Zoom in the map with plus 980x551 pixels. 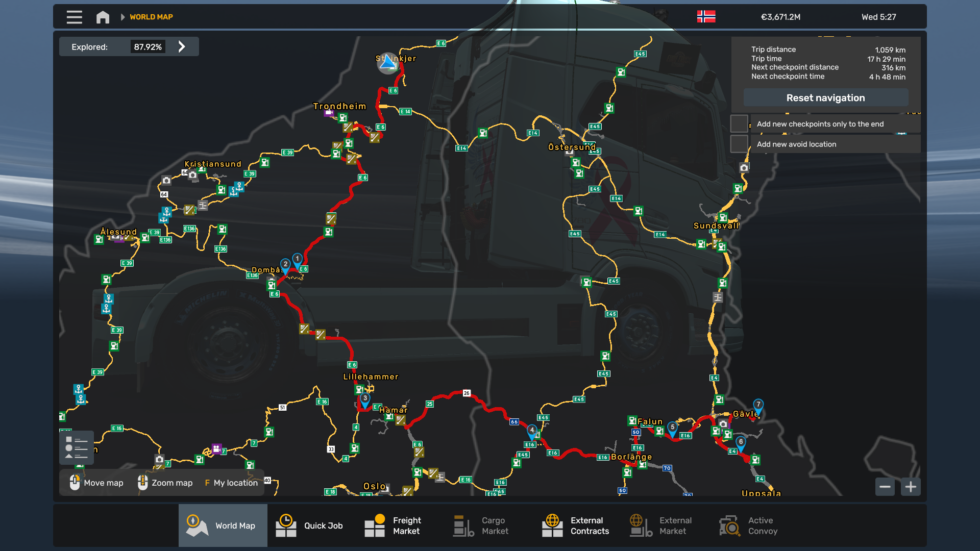click(x=911, y=487)
